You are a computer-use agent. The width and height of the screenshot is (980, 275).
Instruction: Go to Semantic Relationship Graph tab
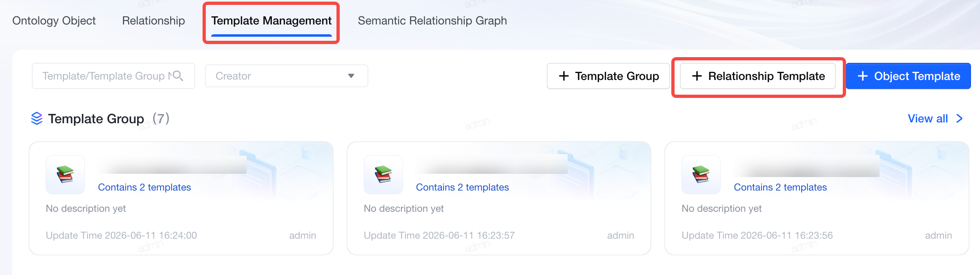[432, 20]
